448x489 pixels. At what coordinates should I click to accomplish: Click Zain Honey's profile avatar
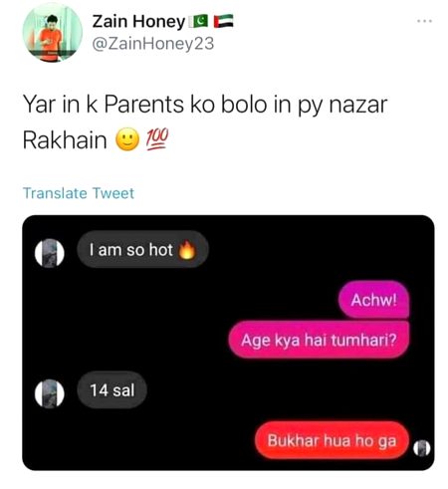click(x=52, y=33)
